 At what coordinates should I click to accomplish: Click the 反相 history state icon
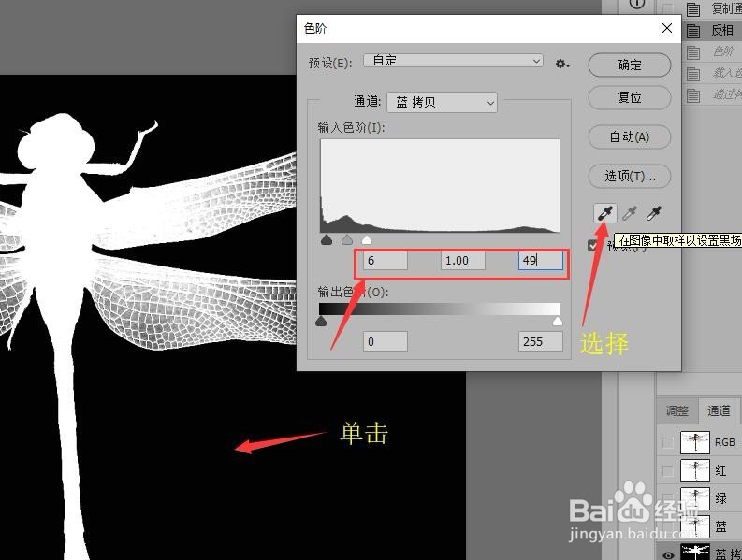pos(693,31)
